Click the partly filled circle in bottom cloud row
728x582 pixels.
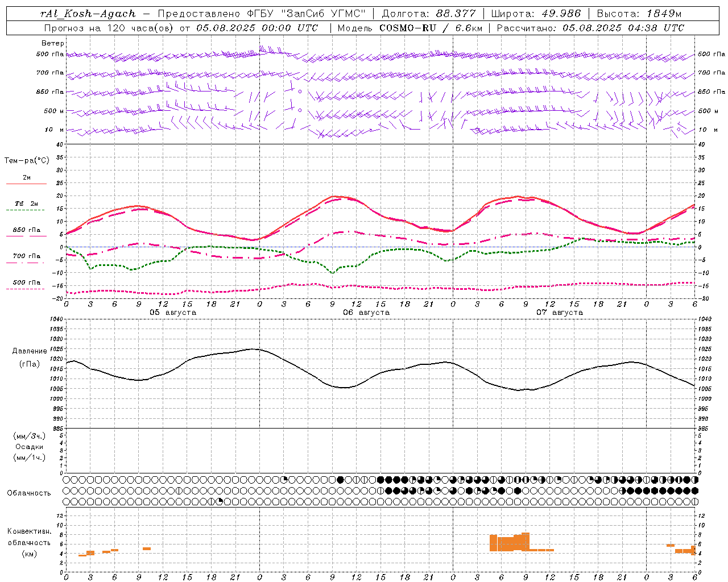pos(220,501)
